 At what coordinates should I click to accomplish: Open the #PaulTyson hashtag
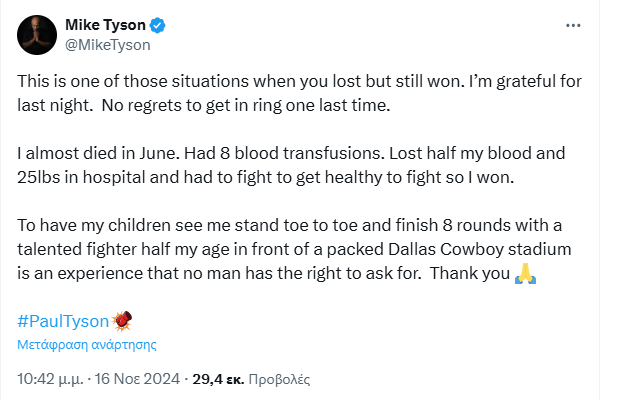(63, 321)
